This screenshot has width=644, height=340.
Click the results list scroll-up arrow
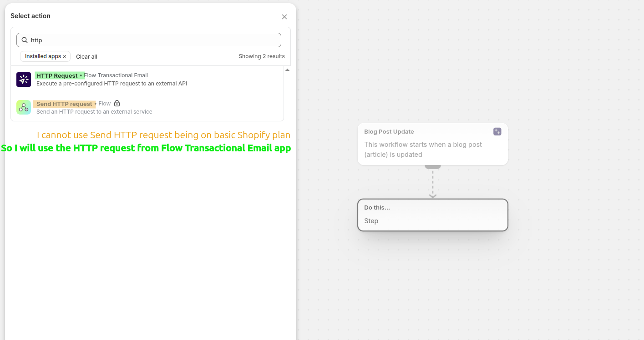pos(288,70)
